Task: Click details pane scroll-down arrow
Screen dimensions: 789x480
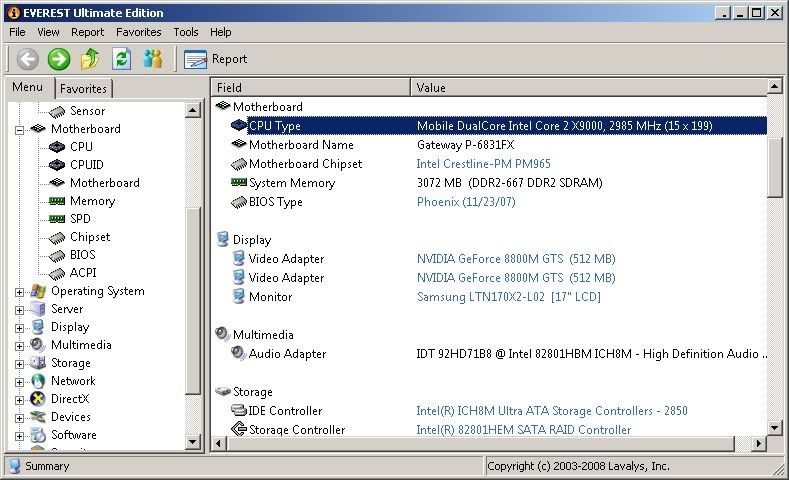Action: 775,428
